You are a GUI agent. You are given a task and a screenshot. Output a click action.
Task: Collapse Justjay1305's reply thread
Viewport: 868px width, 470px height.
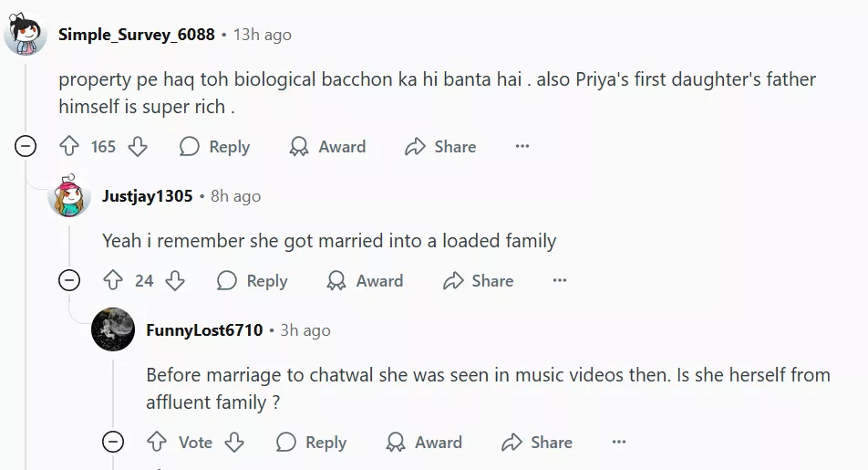pos(69,281)
